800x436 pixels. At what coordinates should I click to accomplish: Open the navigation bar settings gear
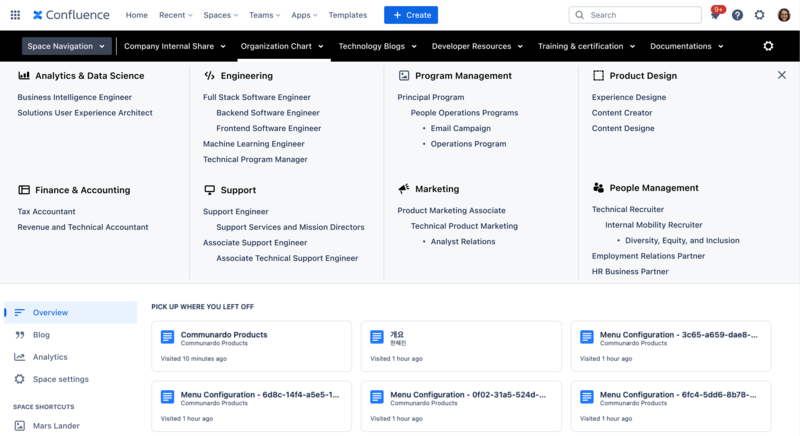click(x=768, y=46)
